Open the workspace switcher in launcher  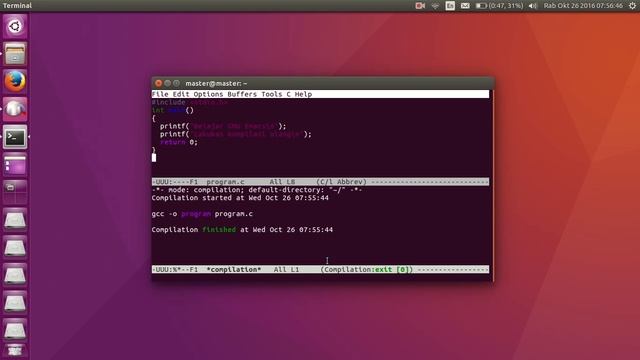click(x=15, y=192)
